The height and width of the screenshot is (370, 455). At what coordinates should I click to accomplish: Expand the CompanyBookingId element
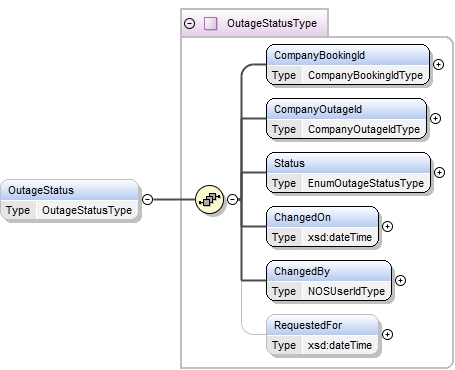[x=438, y=64]
